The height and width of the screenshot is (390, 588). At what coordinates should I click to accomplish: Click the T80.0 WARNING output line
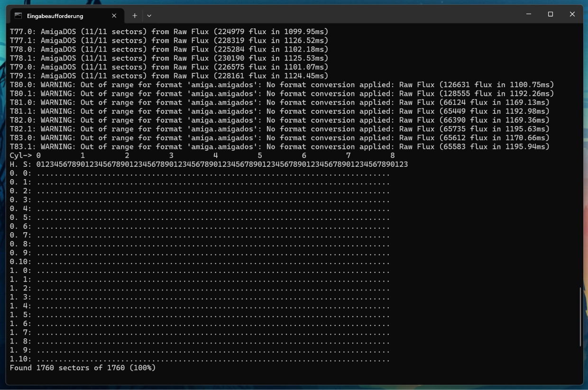[x=282, y=85]
